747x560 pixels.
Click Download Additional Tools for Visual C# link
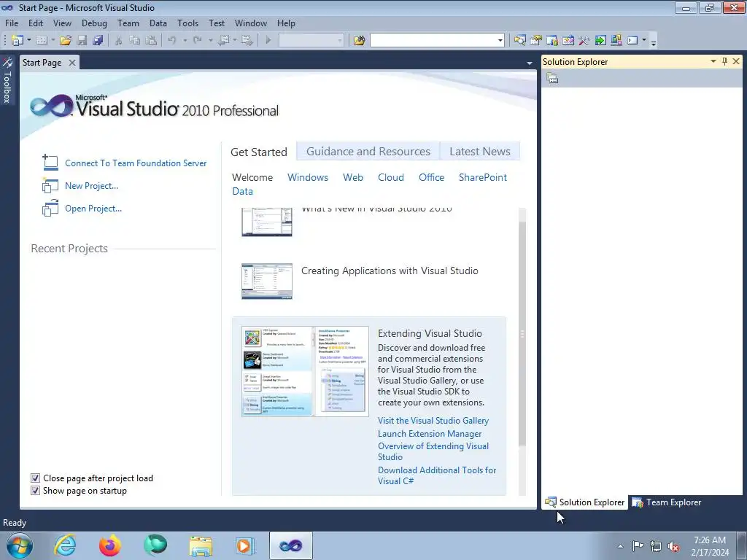click(x=437, y=475)
